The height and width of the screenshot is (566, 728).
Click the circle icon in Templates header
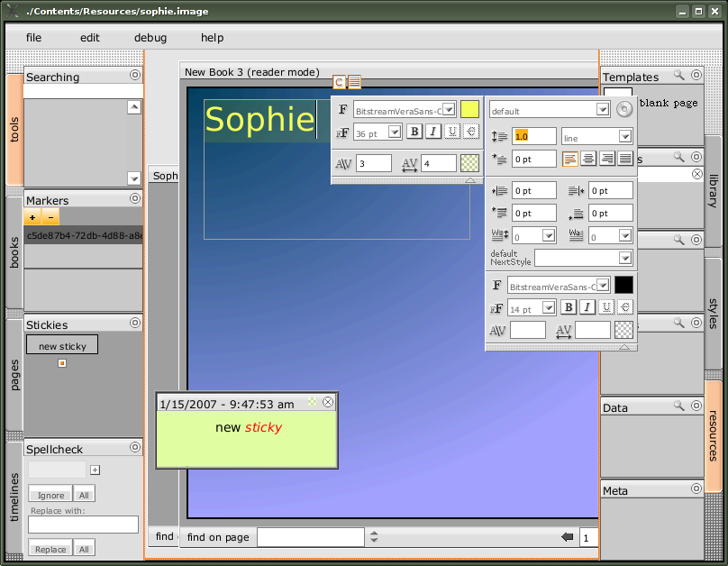(696, 75)
